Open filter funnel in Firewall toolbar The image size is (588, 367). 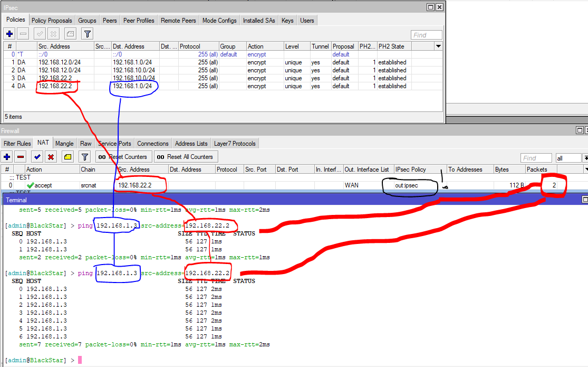[85, 157]
